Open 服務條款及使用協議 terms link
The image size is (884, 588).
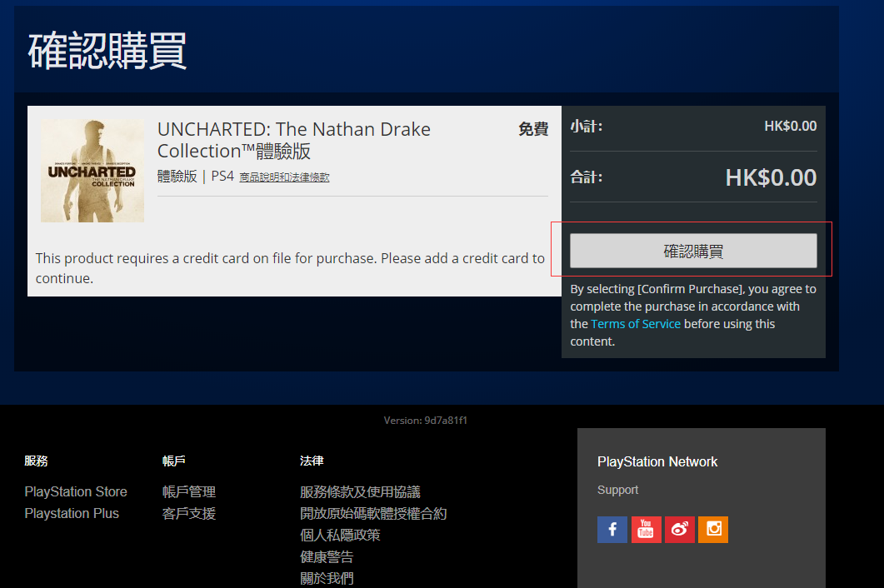360,491
